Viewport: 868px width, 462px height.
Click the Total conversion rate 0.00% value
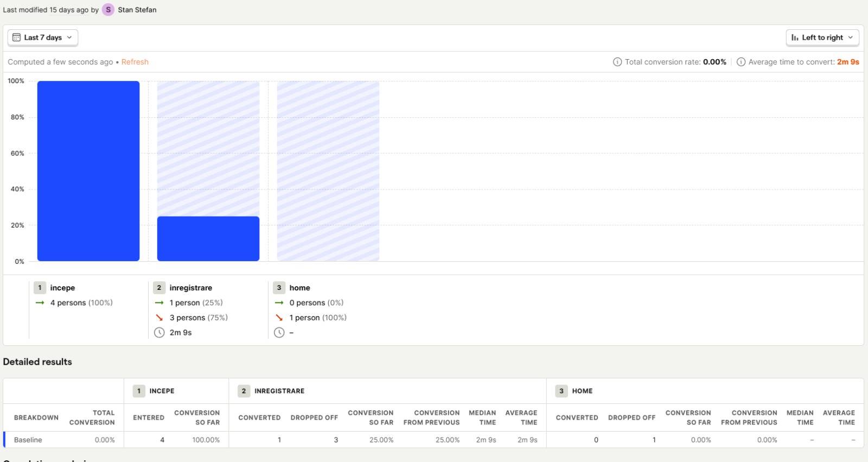[714, 62]
